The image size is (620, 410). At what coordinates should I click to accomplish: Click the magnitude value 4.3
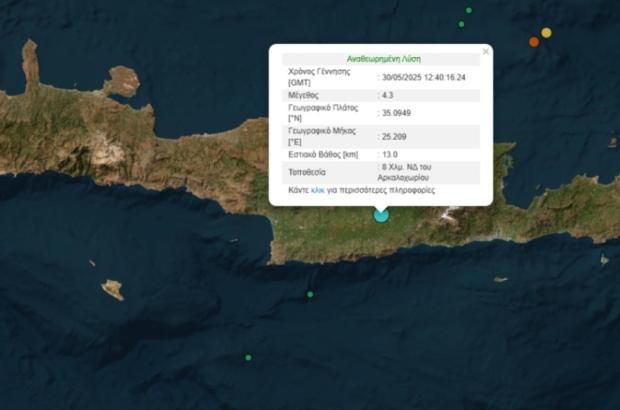pos(389,95)
